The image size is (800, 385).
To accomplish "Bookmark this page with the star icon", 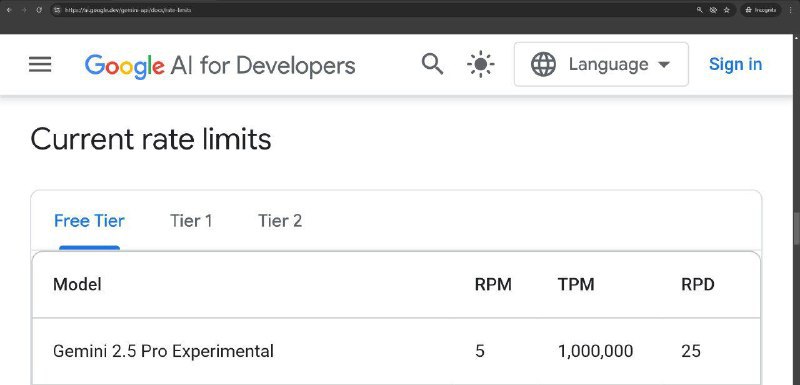I will pyautogui.click(x=727, y=10).
